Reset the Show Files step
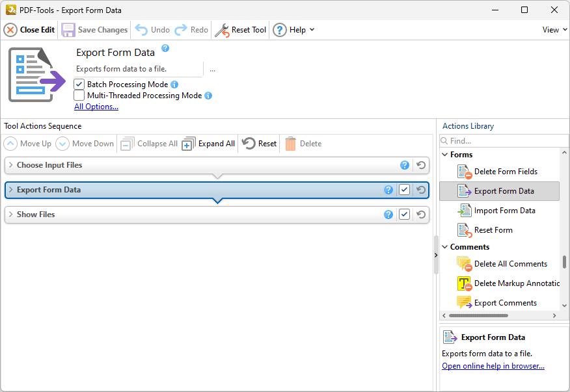Image resolution: width=570 pixels, height=392 pixels. [421, 215]
